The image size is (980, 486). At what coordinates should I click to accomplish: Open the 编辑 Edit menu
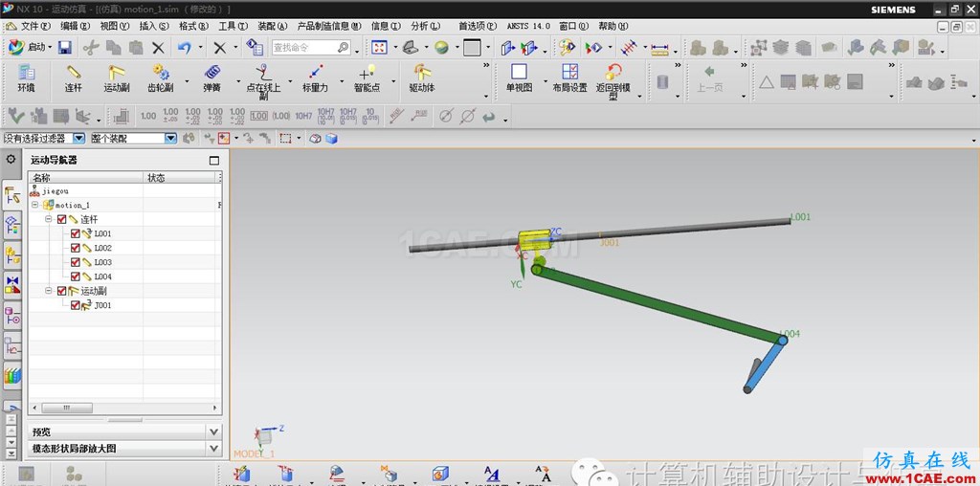[x=75, y=26]
